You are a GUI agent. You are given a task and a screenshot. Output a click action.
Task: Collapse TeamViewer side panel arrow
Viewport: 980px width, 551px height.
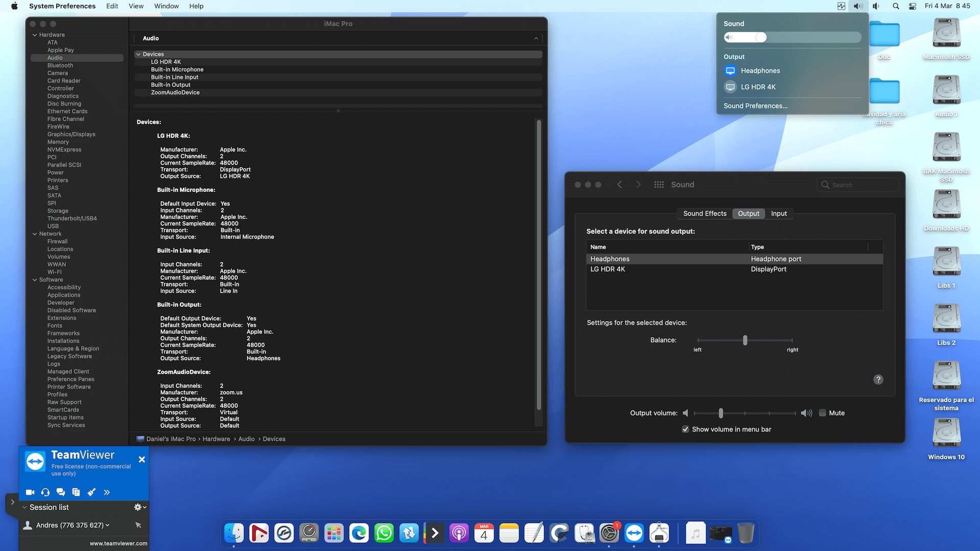(12, 502)
